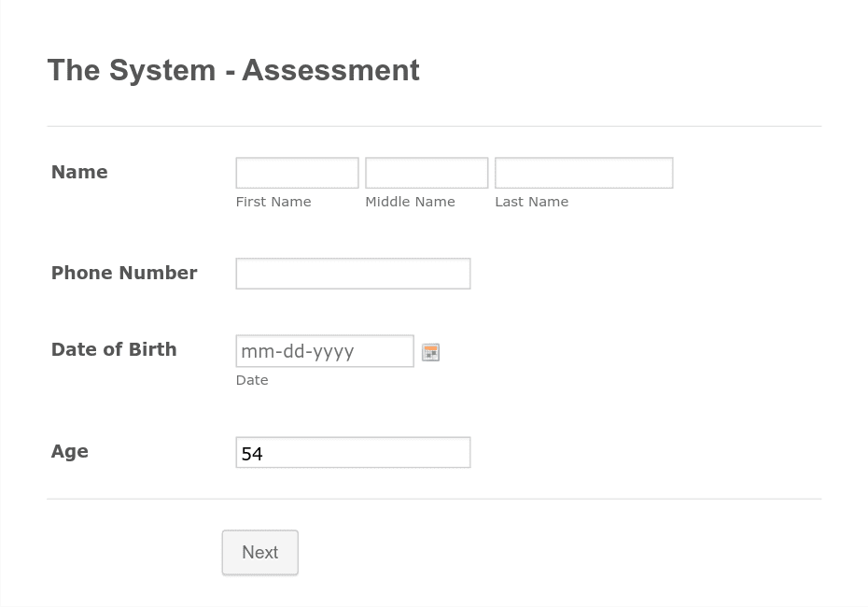Click the Date of Birth label
Image resolution: width=868 pixels, height=607 pixels.
pos(113,349)
